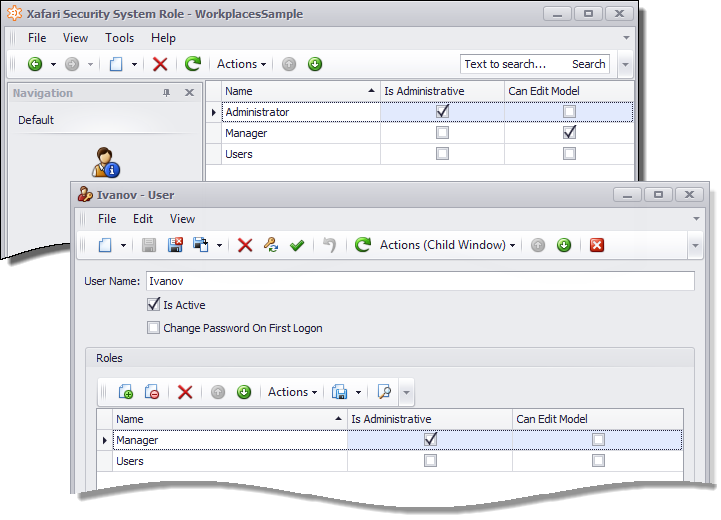
Task: Toggle Is Administrative for Users in Role window
Action: pos(442,154)
